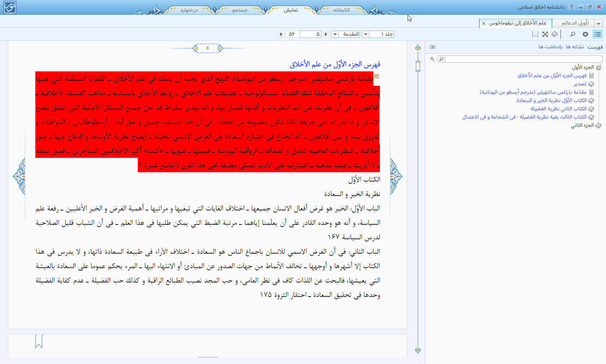Click the line نظرية الخير و السعادة on the page
This screenshot has height=364, width=606.
pyautogui.click(x=352, y=194)
